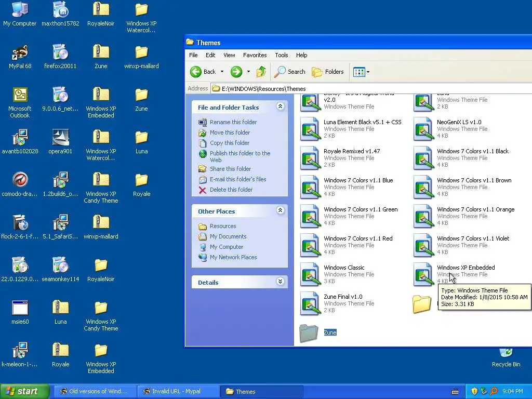Open the Back history dropdown arrow
The width and height of the screenshot is (532, 399).
pos(222,72)
